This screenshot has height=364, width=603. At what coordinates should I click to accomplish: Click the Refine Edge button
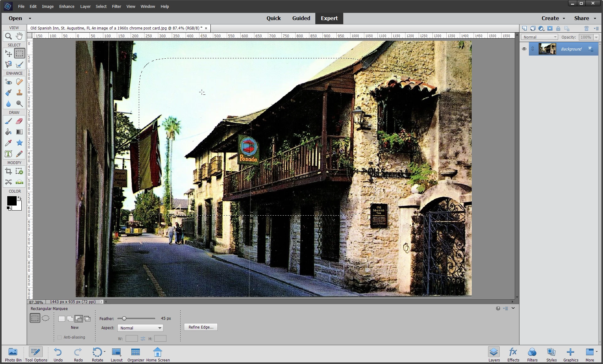point(201,327)
